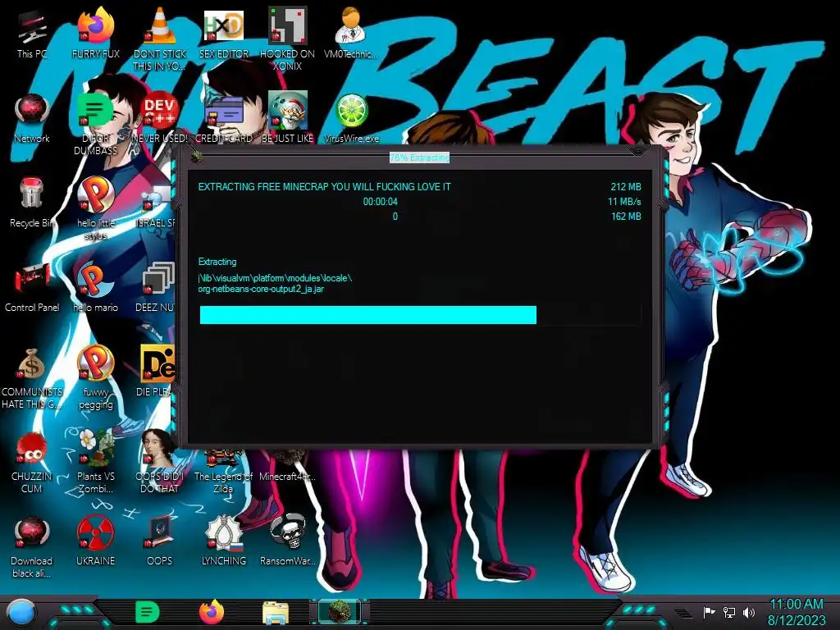Viewport: 840px width, 630px height.
Task: Click the org-netbeans-core-output2_ja.jar file name
Action: pos(261,289)
